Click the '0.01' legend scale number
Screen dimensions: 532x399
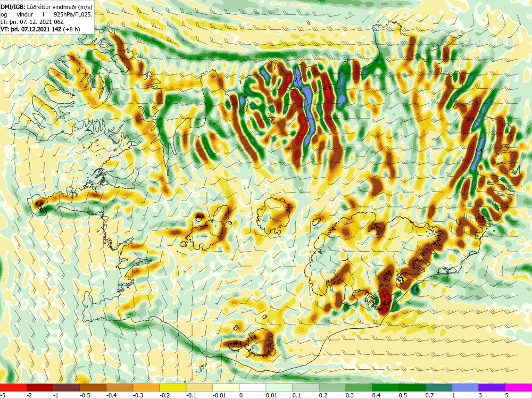click(271, 395)
